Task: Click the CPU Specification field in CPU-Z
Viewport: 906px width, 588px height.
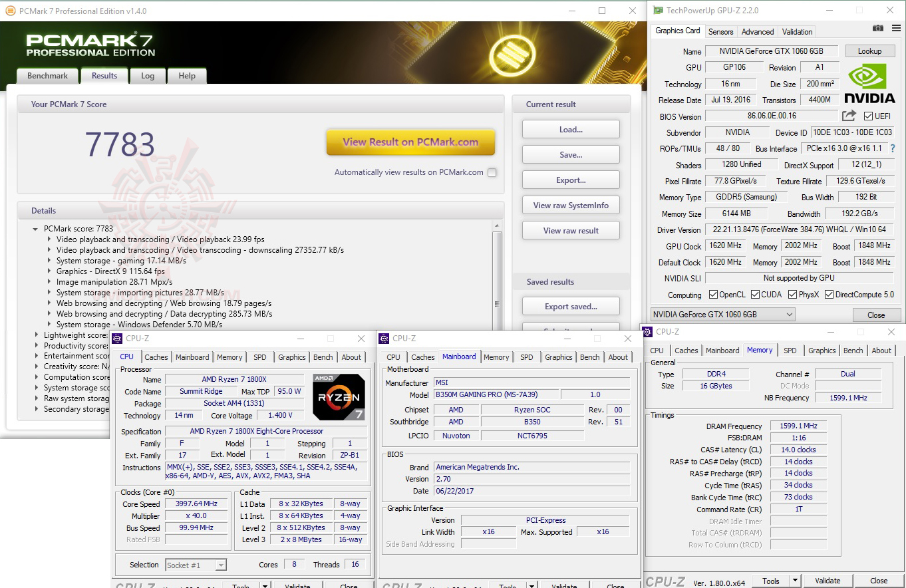Action: (265, 431)
